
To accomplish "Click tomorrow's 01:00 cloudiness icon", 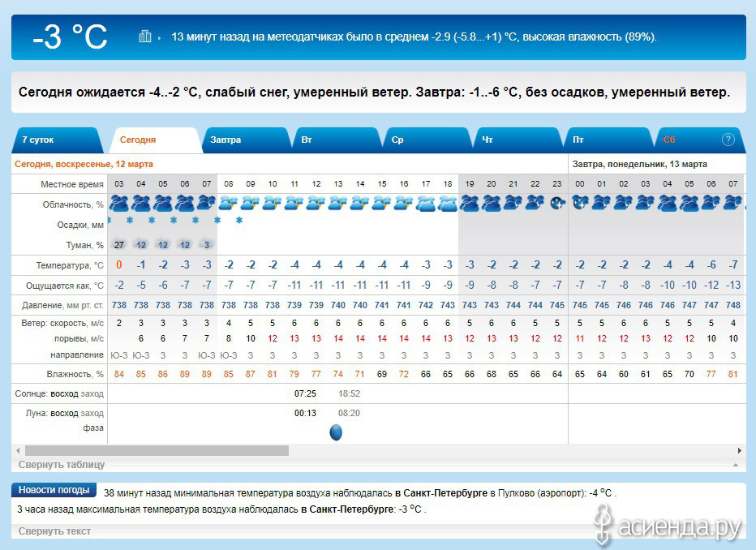I will coord(602,203).
